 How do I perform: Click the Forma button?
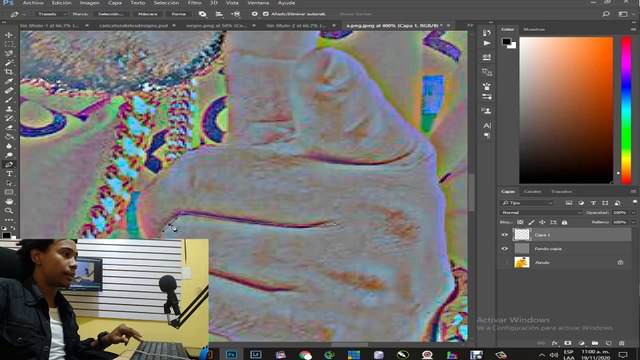(x=178, y=14)
